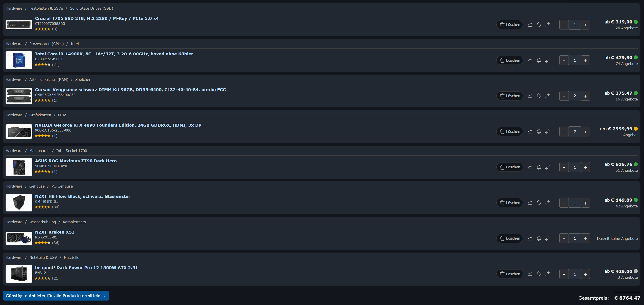Click swap arrows icon for Corsair Vengeance RAM
Image resolution: width=644 pixels, height=305 pixels.
[x=548, y=96]
